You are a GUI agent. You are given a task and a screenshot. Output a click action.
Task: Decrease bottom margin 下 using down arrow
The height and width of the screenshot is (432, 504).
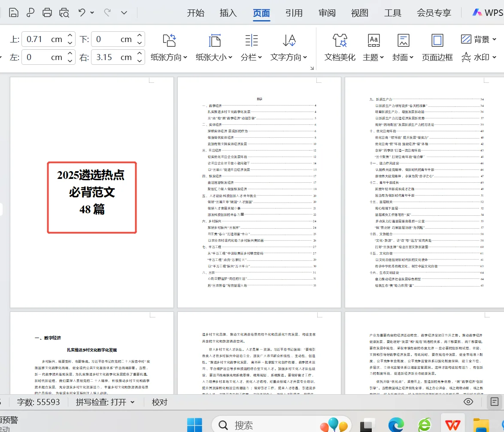click(140, 43)
